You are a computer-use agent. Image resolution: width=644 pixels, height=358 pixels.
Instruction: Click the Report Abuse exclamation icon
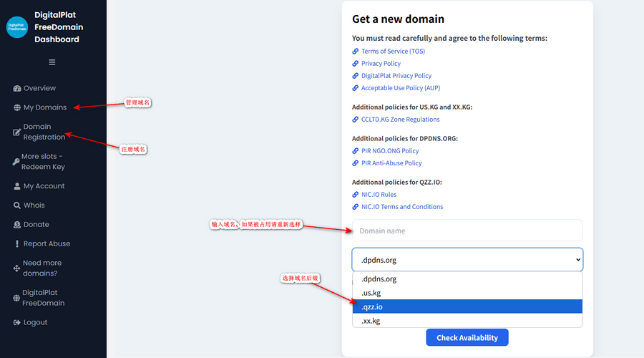pyautogui.click(x=17, y=243)
